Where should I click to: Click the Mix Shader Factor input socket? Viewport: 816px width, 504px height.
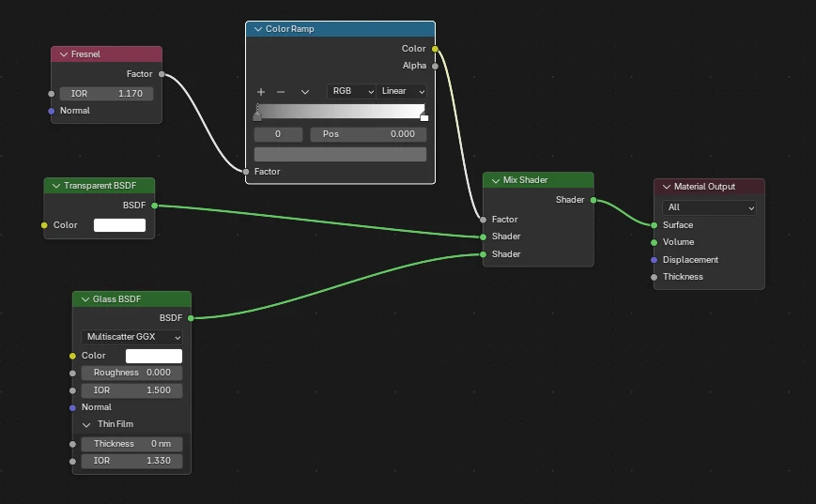(483, 220)
